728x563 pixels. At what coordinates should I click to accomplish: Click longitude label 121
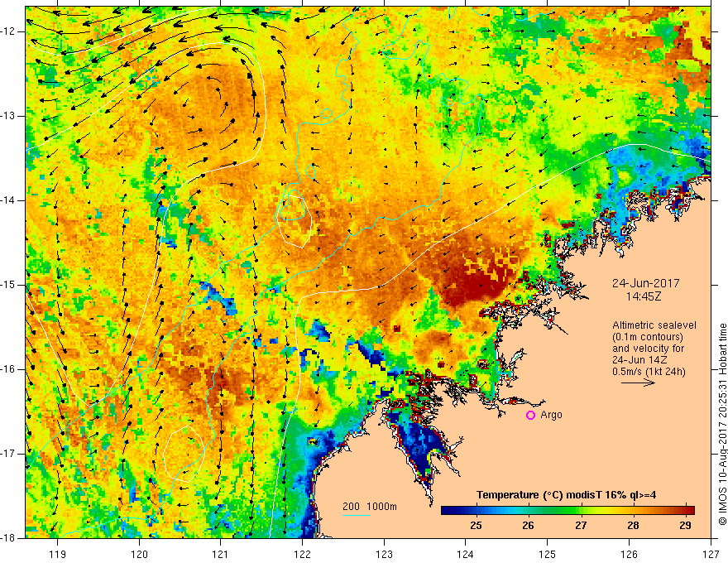point(220,554)
